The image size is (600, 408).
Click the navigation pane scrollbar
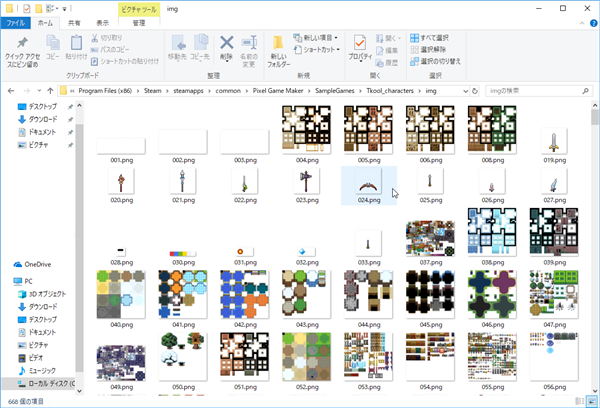(79, 248)
